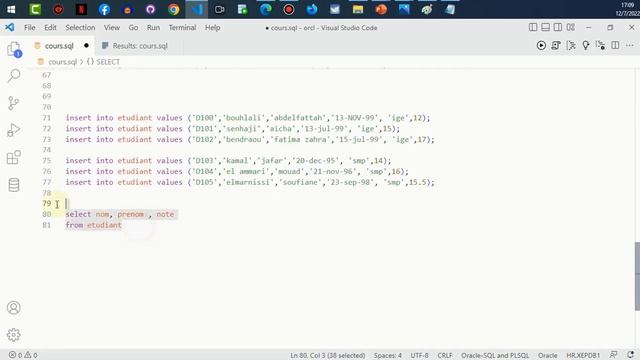
Task: Open Microsoft Edge from the taskbar
Action: coord(266,9)
